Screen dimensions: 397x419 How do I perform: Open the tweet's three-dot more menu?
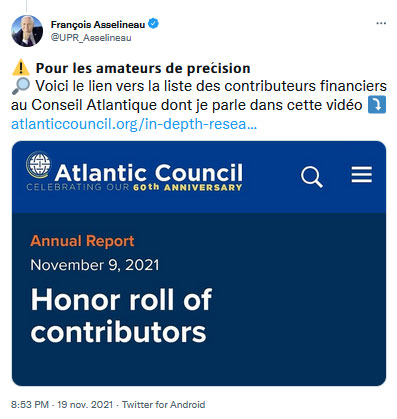coord(381,23)
